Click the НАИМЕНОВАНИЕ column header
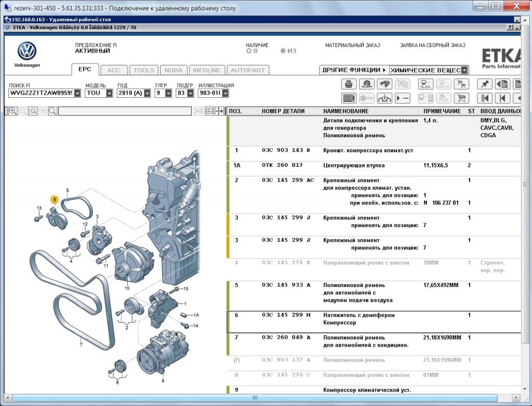The image size is (532, 406). coord(345,111)
